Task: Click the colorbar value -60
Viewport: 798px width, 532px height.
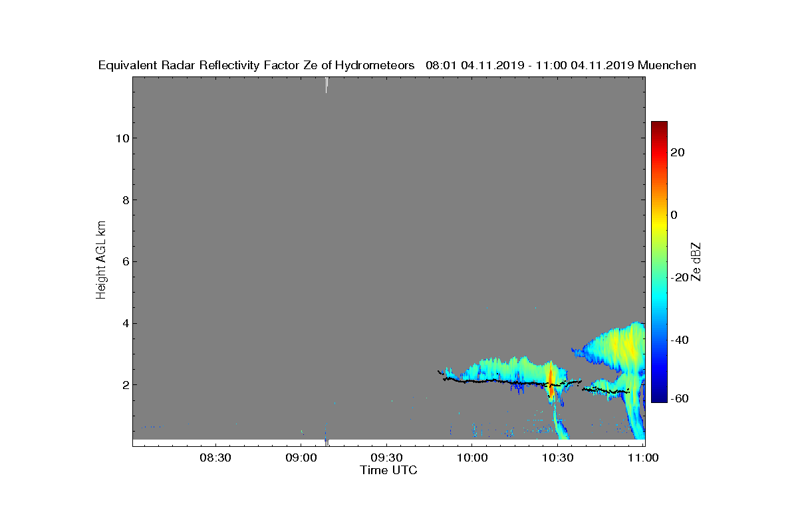Action: pyautogui.click(x=679, y=398)
